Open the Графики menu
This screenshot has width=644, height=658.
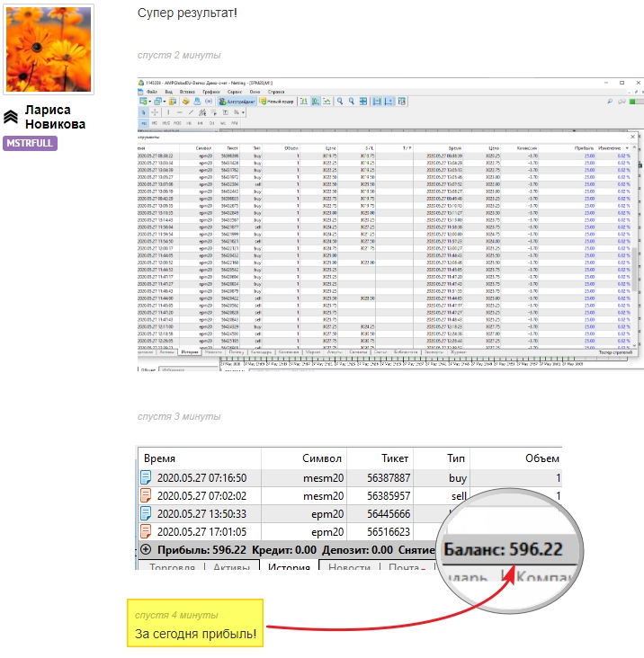[211, 92]
